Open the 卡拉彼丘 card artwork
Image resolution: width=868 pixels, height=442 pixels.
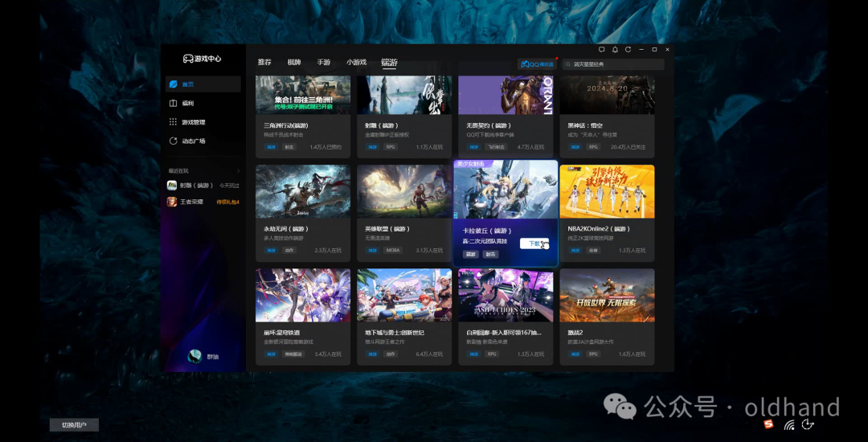506,190
